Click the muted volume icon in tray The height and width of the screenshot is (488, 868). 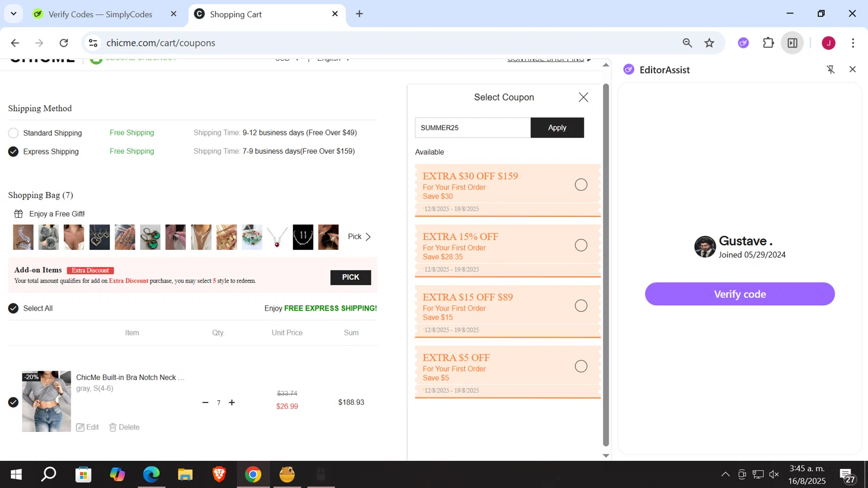point(774,475)
